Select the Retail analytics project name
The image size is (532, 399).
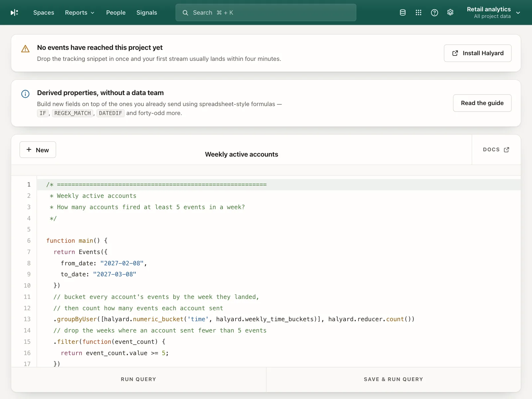(488, 9)
